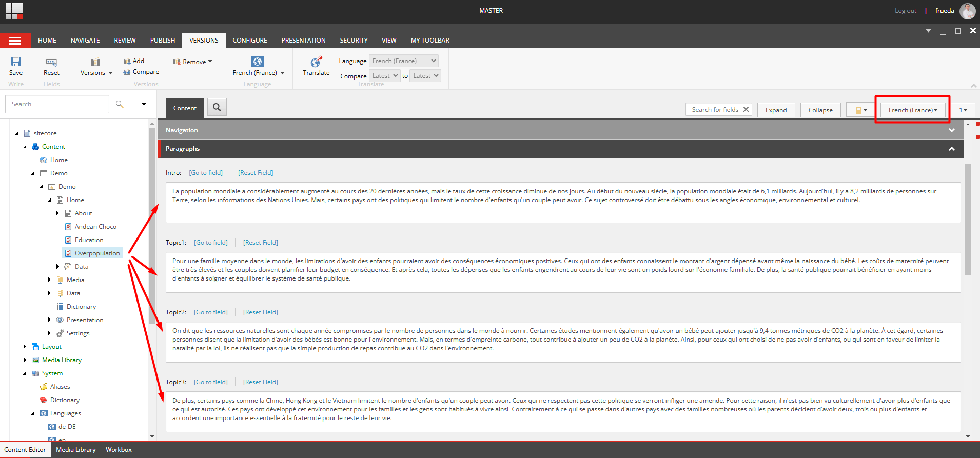Clear the Search for fields box
The width and height of the screenshot is (980, 458).
pos(746,109)
